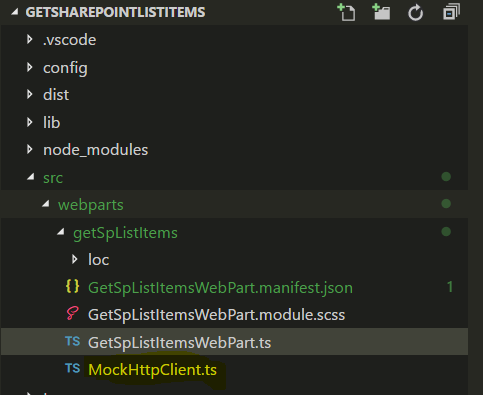Viewport: 483px width, 395px height.
Task: Refresh the explorer tree
Action: click(416, 13)
